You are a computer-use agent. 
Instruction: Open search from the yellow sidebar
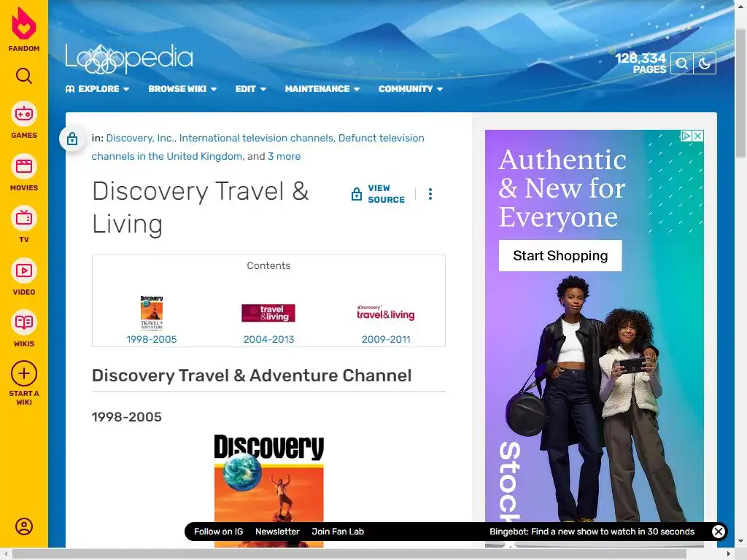(x=24, y=76)
